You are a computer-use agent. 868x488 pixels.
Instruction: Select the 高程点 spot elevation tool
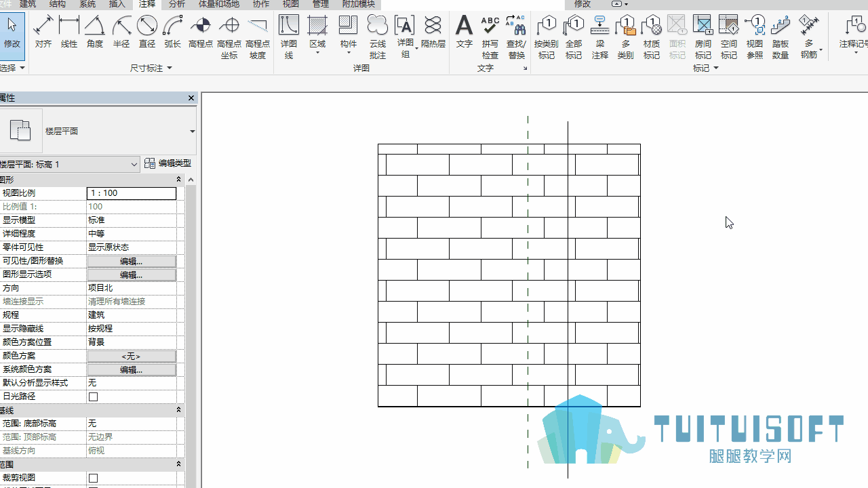201,33
